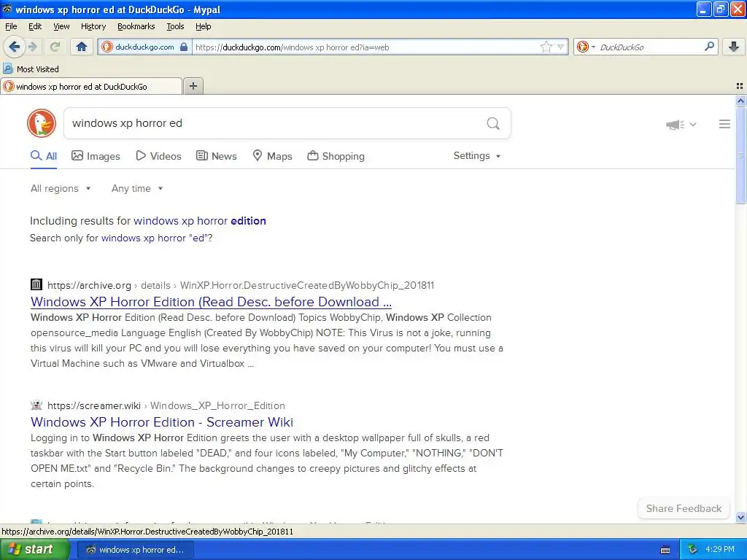Screen dimensions: 747x560
Task: Open the URL history dropdown arrow
Action: coord(561,47)
